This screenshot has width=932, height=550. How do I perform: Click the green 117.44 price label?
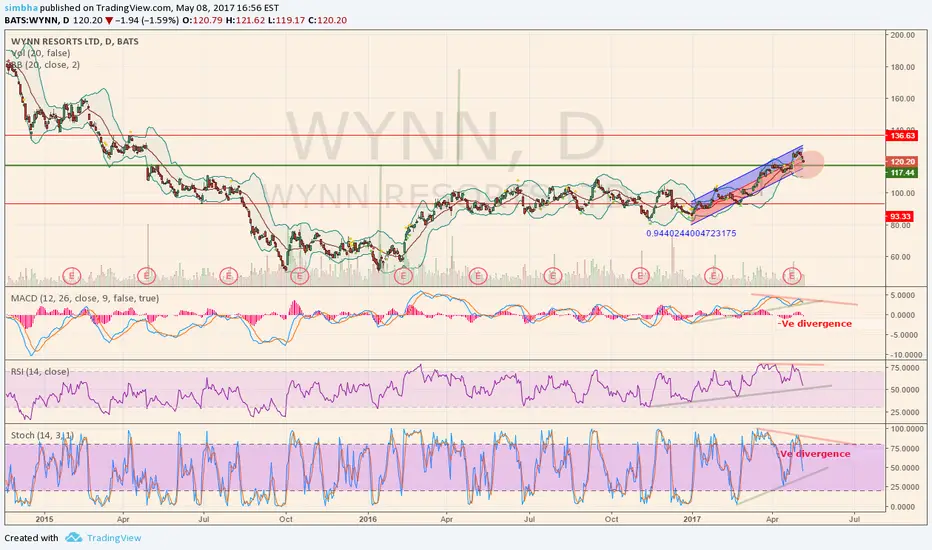902,172
